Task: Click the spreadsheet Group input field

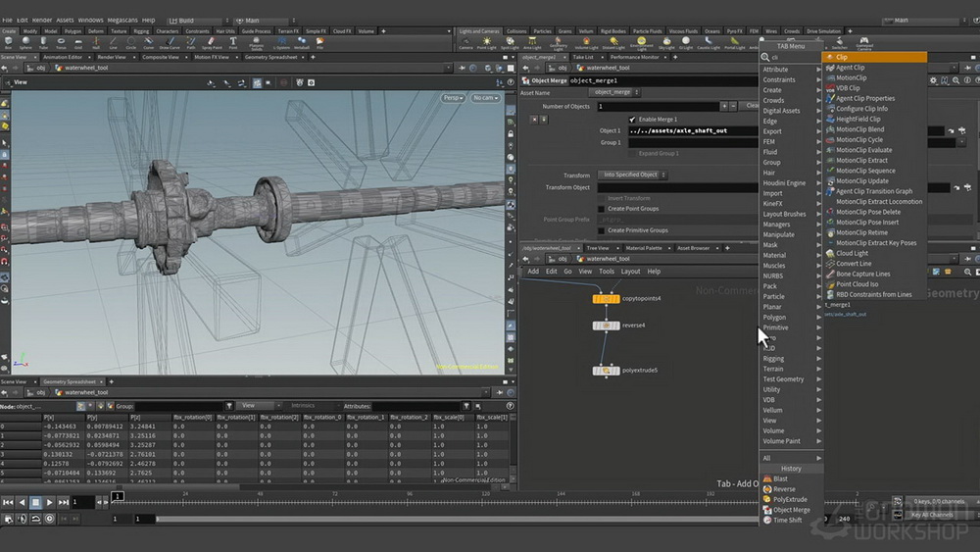Action: (178, 406)
